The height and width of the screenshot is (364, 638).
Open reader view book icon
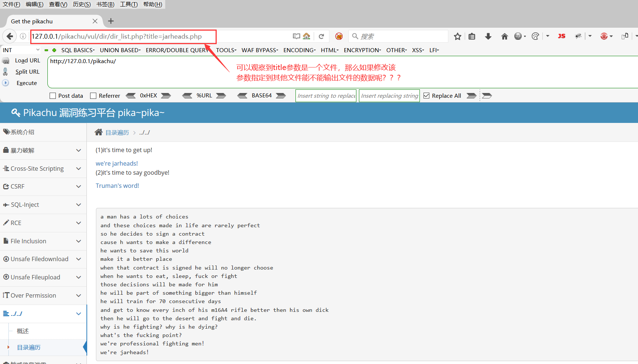click(297, 36)
